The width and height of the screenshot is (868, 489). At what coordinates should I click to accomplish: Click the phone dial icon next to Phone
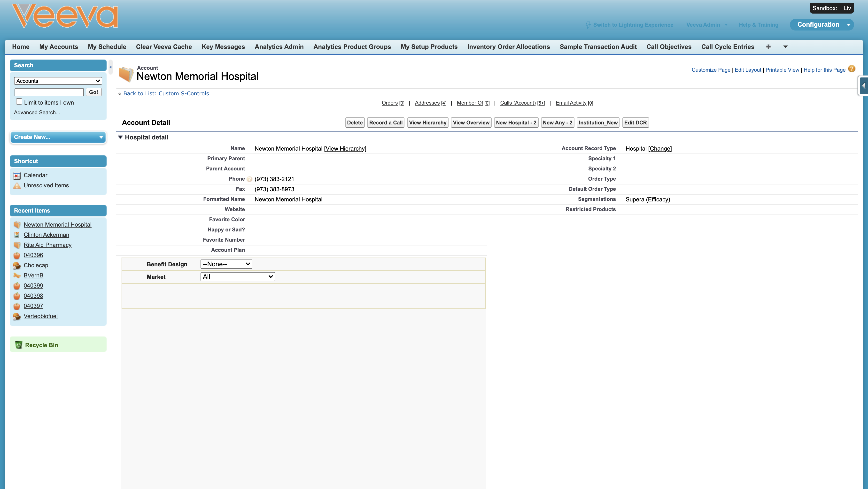coord(249,179)
